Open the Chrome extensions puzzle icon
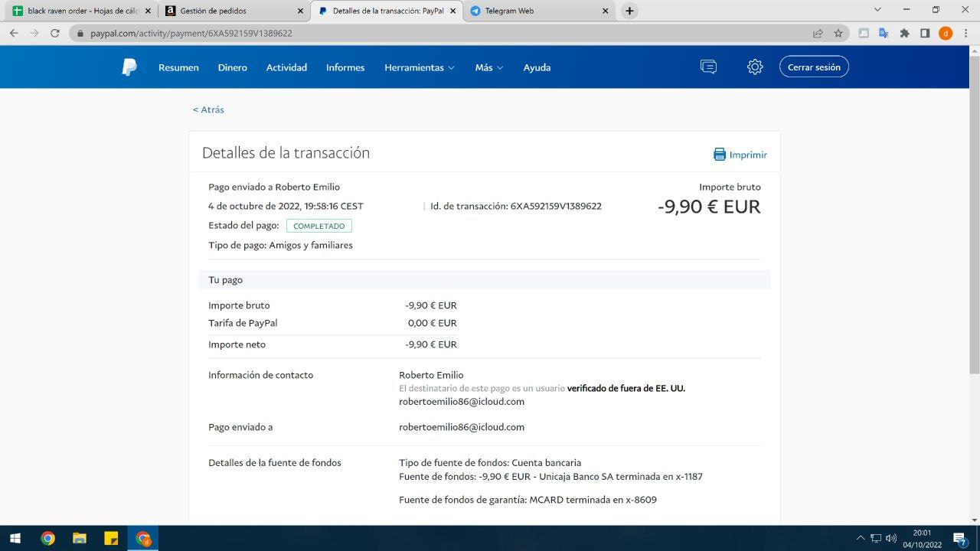980x551 pixels. (904, 33)
